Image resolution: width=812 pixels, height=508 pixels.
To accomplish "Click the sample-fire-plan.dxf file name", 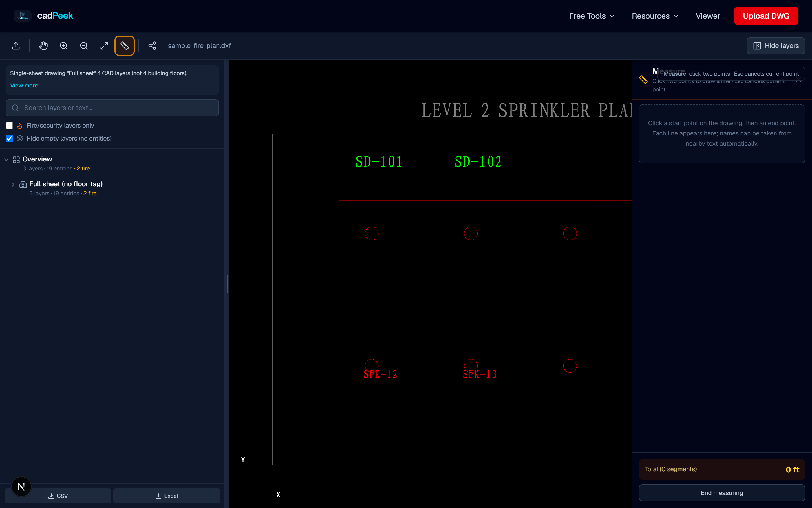I will 199,46.
